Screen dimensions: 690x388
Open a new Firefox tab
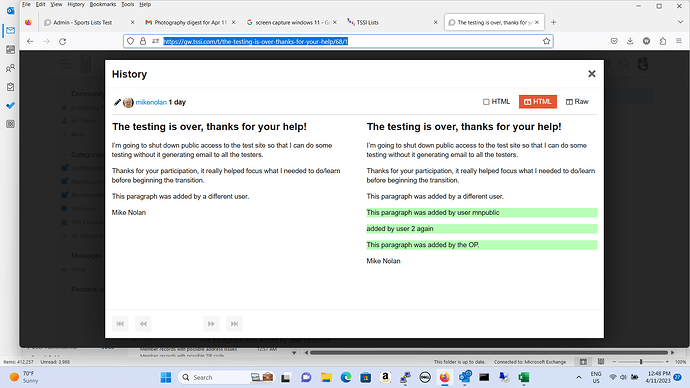[554, 22]
